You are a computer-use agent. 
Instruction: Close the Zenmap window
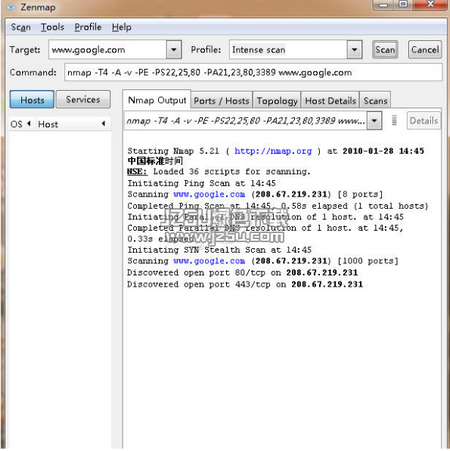(x=430, y=4)
